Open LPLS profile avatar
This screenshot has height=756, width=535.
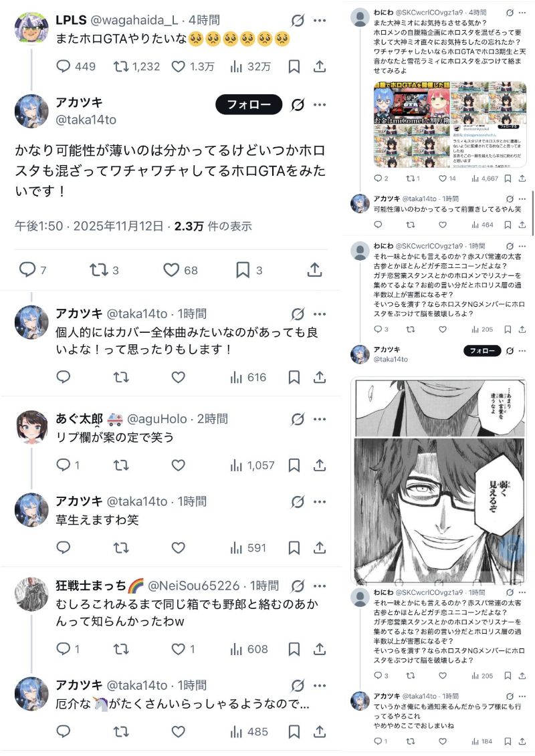[x=32, y=29]
